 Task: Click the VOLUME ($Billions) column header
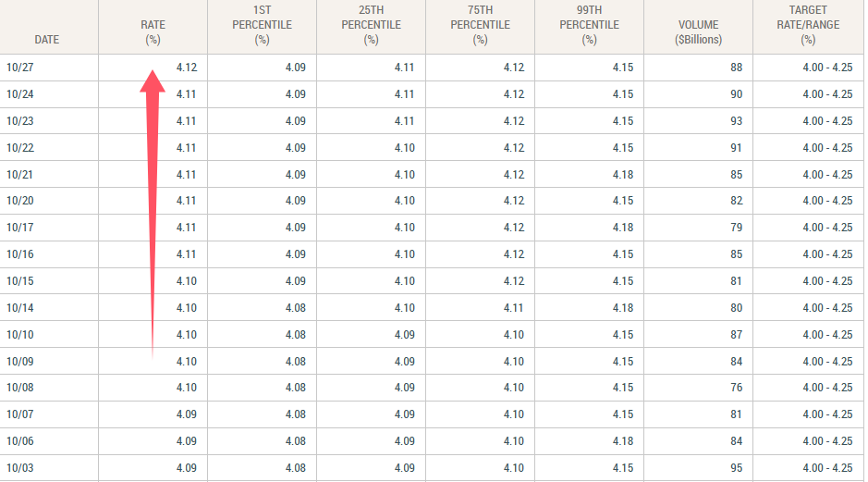(698, 32)
